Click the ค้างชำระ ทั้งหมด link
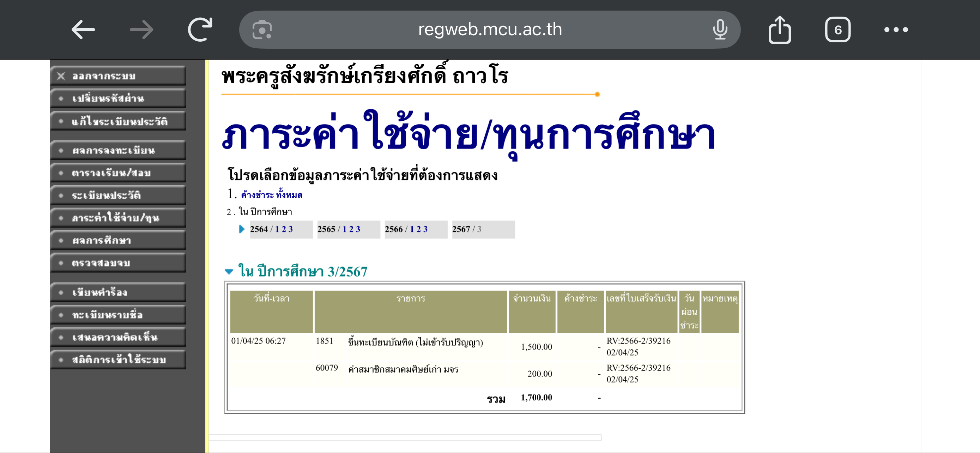 (x=272, y=195)
